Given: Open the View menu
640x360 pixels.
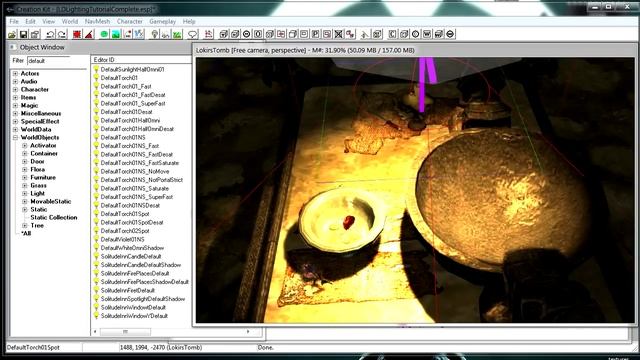Looking at the screenshot, I should pyautogui.click(x=48, y=21).
